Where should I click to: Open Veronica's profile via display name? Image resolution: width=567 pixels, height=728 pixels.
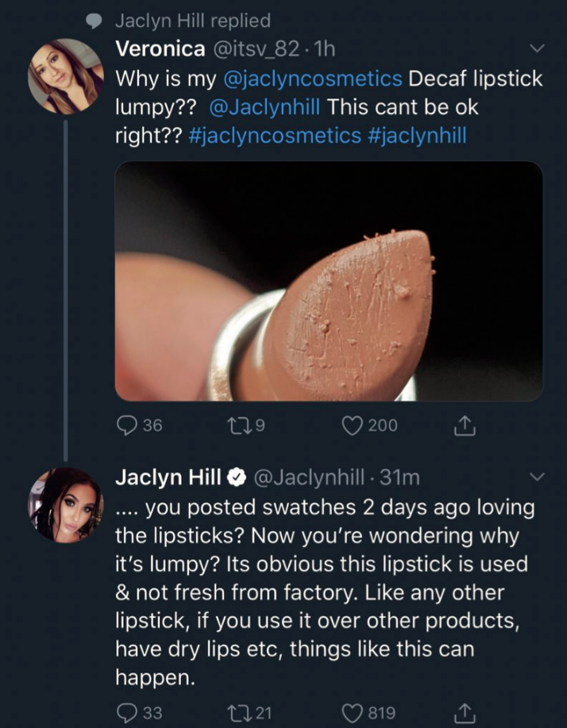coord(158,49)
